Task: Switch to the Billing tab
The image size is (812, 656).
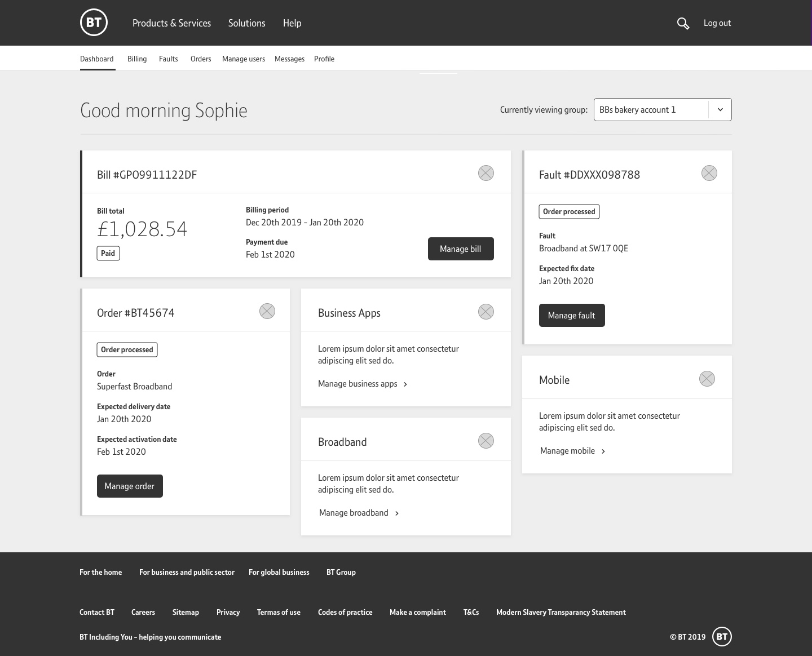Action: point(137,59)
